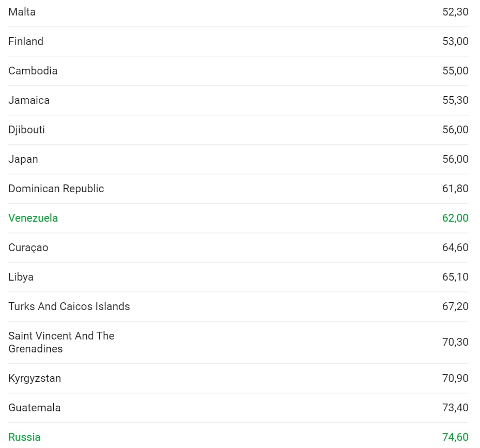
Task: Select the Malta row
Action: point(238,12)
